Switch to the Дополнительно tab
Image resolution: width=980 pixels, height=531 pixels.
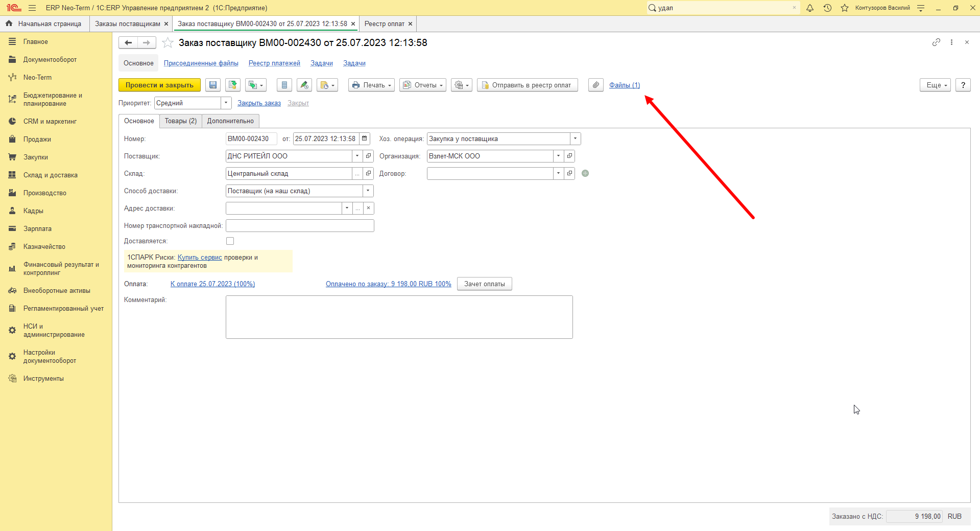[x=230, y=121]
